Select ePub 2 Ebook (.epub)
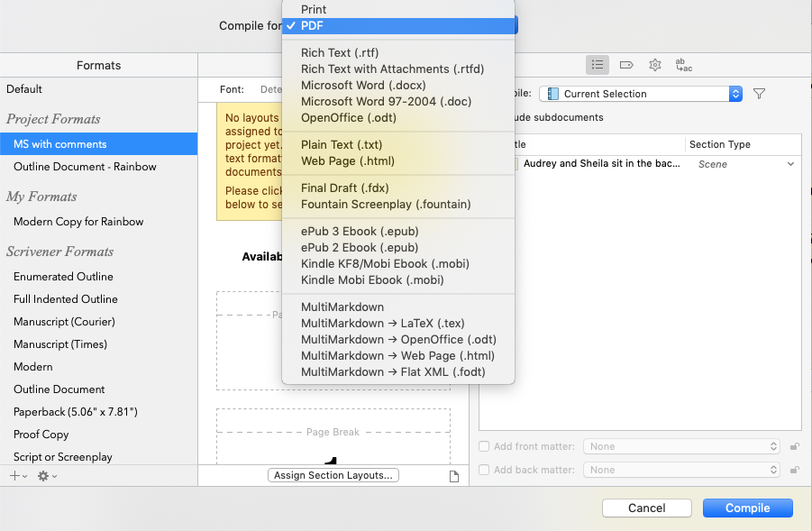The image size is (812, 531). [398, 248]
